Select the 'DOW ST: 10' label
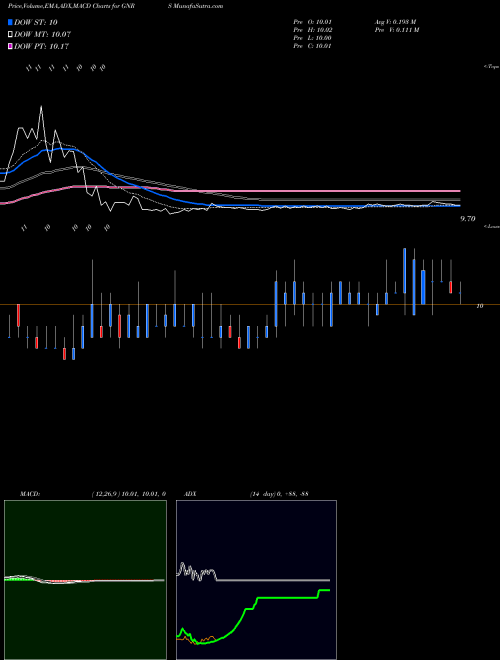This screenshot has height=660, width=500. 36,22
